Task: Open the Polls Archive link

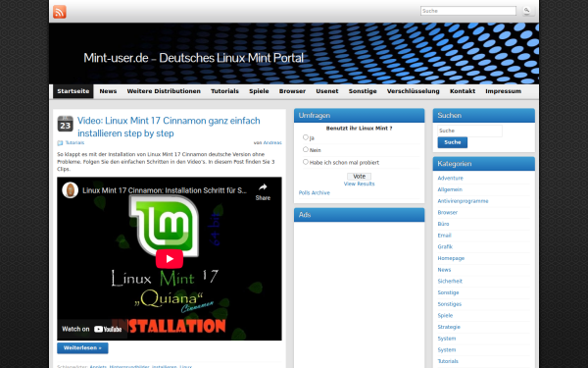Action: tap(315, 193)
